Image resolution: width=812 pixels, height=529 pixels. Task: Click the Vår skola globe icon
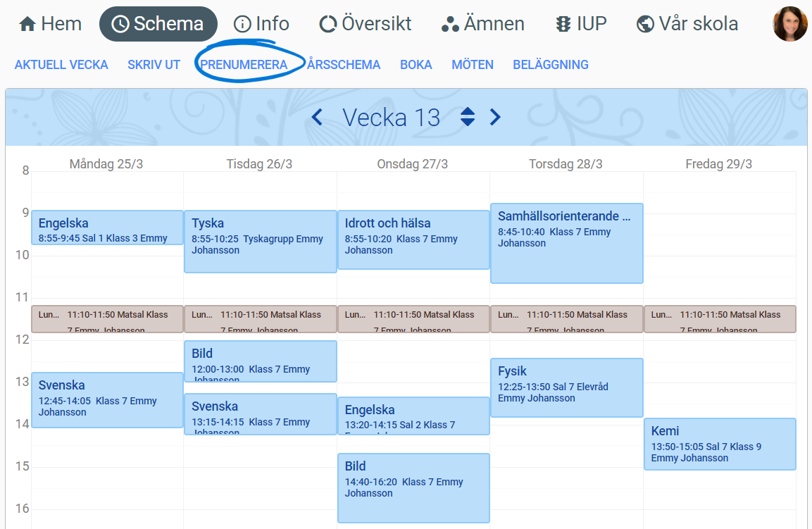[645, 25]
